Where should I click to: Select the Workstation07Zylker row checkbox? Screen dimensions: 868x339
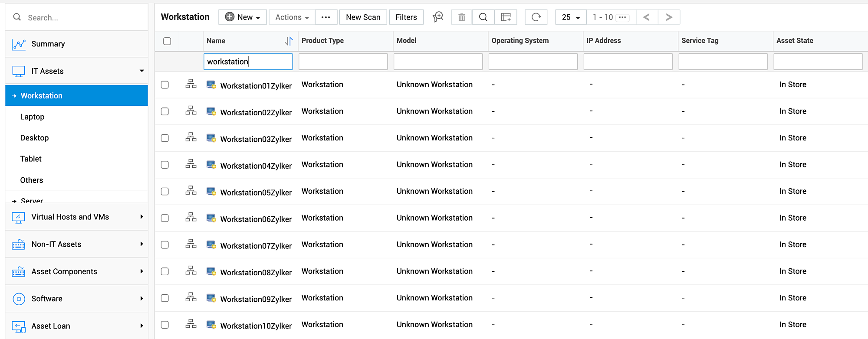pos(165,245)
